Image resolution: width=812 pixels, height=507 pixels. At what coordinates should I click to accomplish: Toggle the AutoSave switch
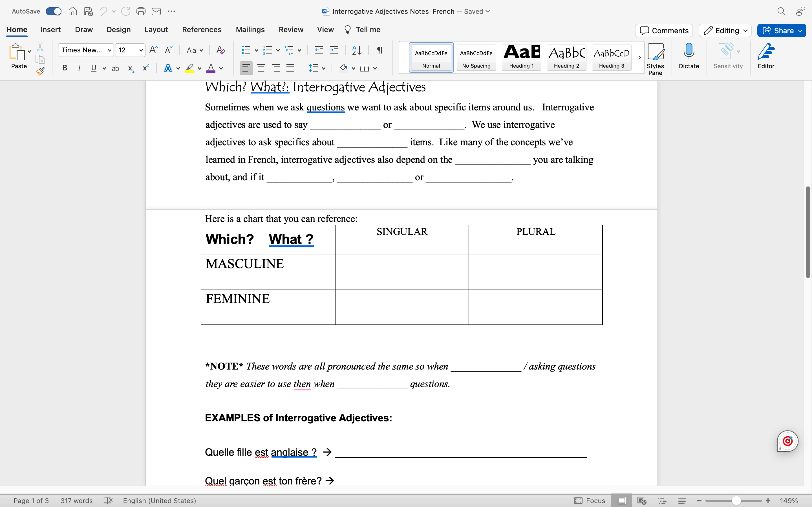click(x=54, y=11)
